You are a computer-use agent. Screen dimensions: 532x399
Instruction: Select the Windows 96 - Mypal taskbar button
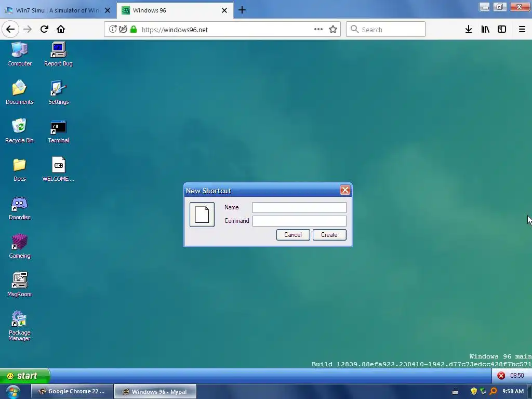point(155,391)
